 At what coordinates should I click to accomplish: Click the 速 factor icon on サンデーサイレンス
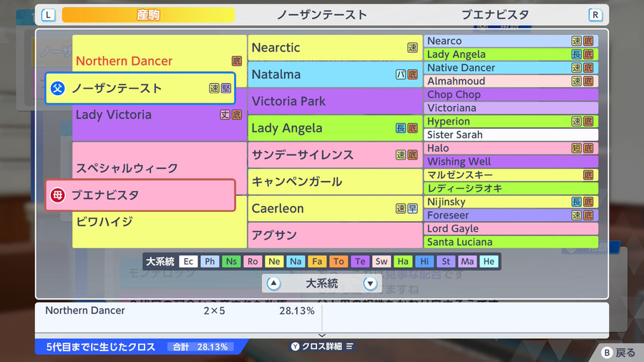401,155
